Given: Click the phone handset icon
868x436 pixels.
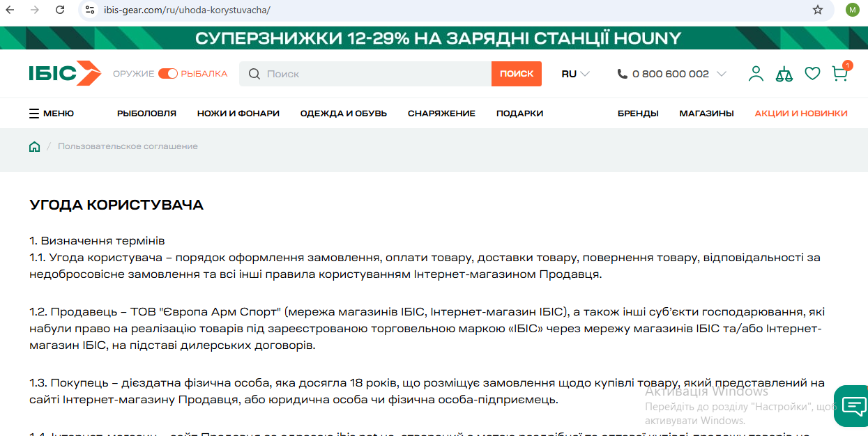Looking at the screenshot, I should [x=622, y=74].
